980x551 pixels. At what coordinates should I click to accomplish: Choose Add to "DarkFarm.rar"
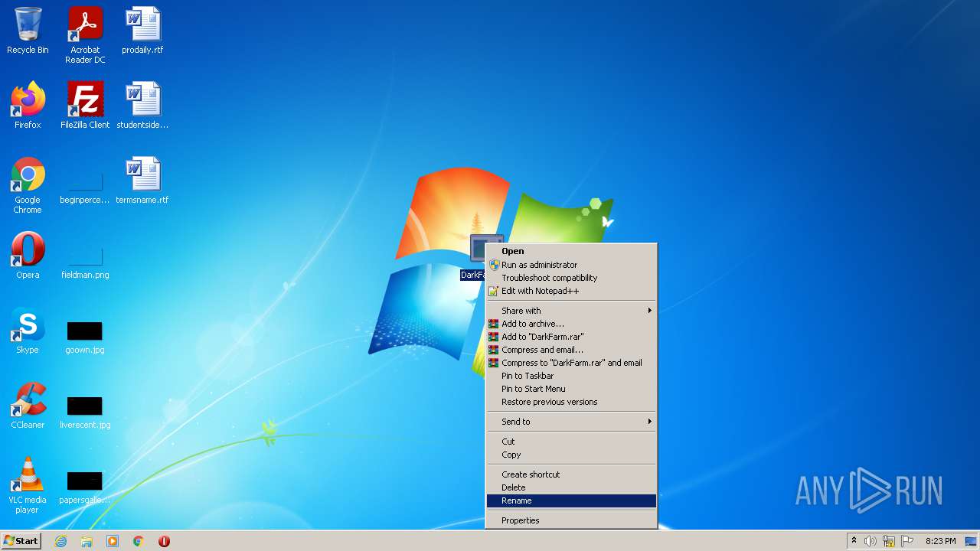[x=572, y=337]
